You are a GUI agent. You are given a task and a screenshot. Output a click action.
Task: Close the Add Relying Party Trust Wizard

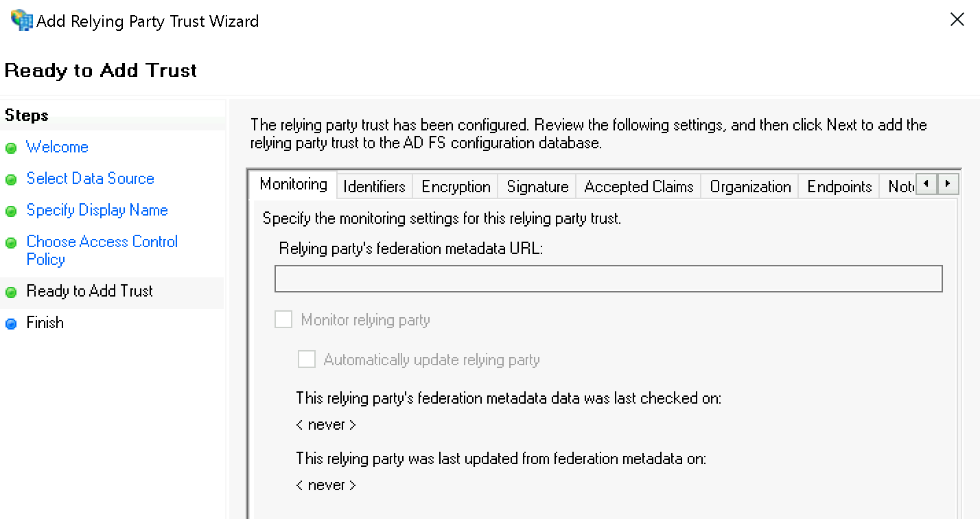(x=957, y=20)
